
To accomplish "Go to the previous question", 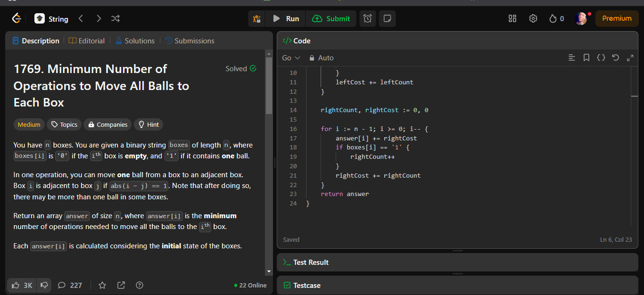I will tap(81, 18).
